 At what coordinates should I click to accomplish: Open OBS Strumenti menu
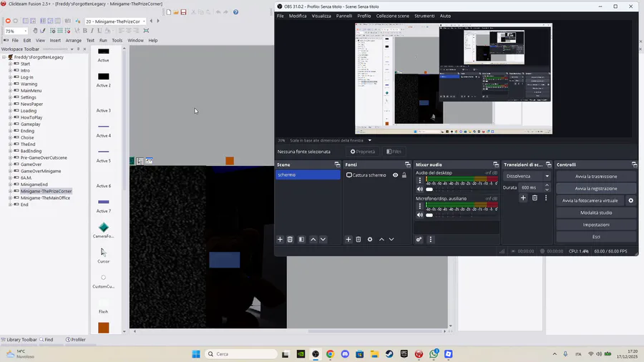tap(424, 16)
